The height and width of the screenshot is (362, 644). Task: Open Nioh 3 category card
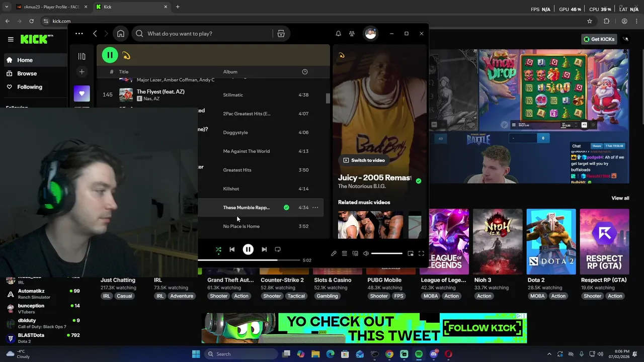click(x=498, y=241)
